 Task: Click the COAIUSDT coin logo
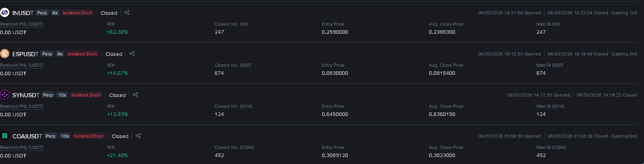(5, 136)
